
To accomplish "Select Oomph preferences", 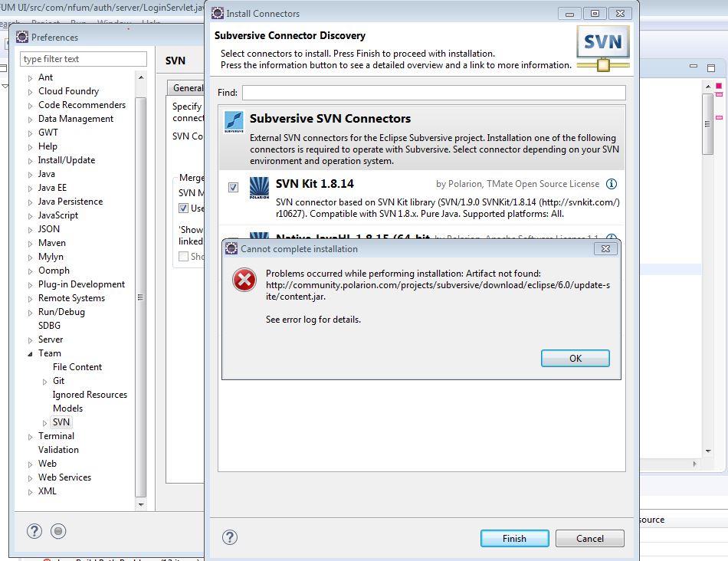I will click(54, 271).
